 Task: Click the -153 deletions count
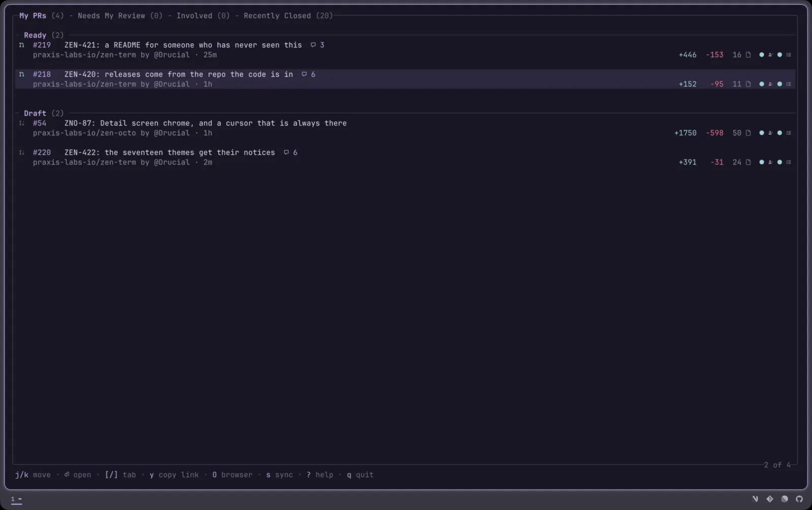pyautogui.click(x=715, y=55)
